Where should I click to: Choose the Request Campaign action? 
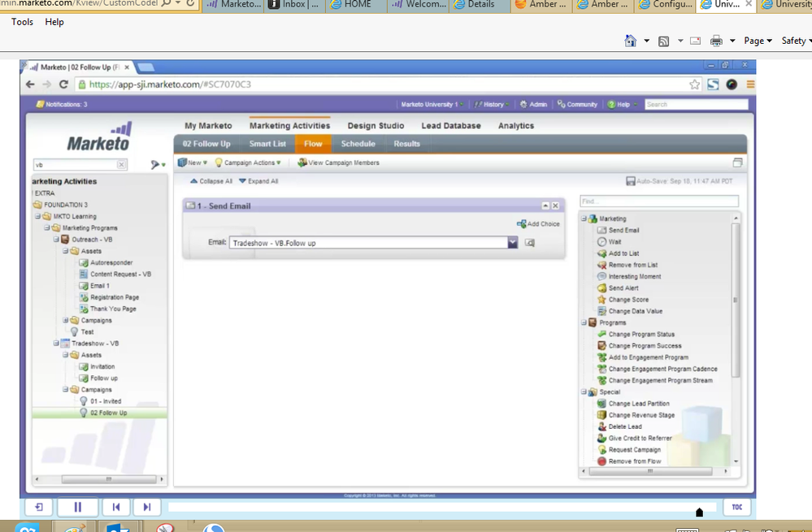tap(629, 450)
